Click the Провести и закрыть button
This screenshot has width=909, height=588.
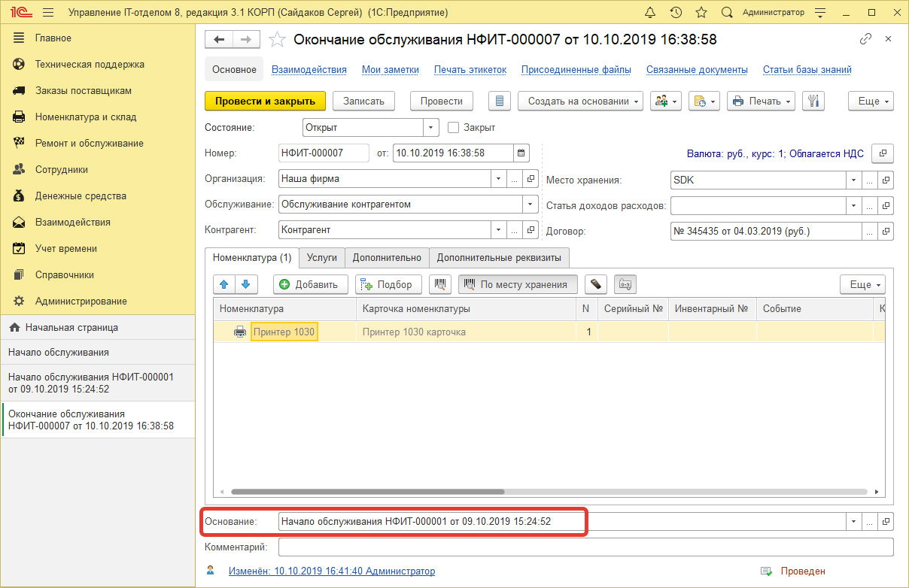[x=266, y=101]
